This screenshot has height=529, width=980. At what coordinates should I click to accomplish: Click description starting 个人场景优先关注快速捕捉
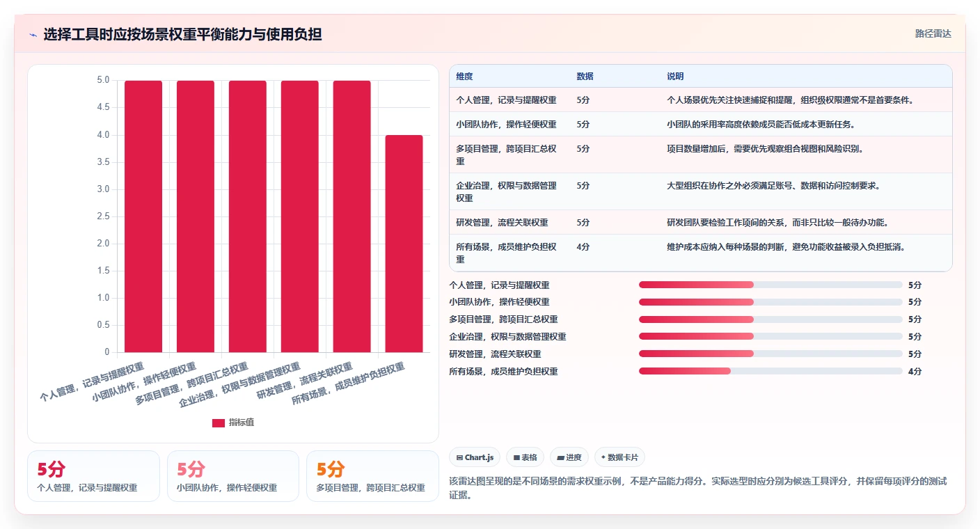click(x=790, y=100)
